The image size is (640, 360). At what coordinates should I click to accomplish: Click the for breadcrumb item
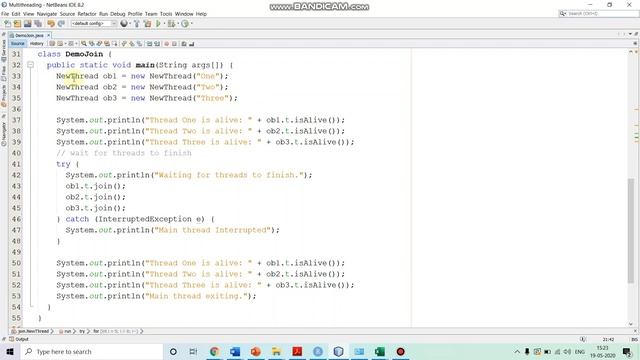click(96, 331)
